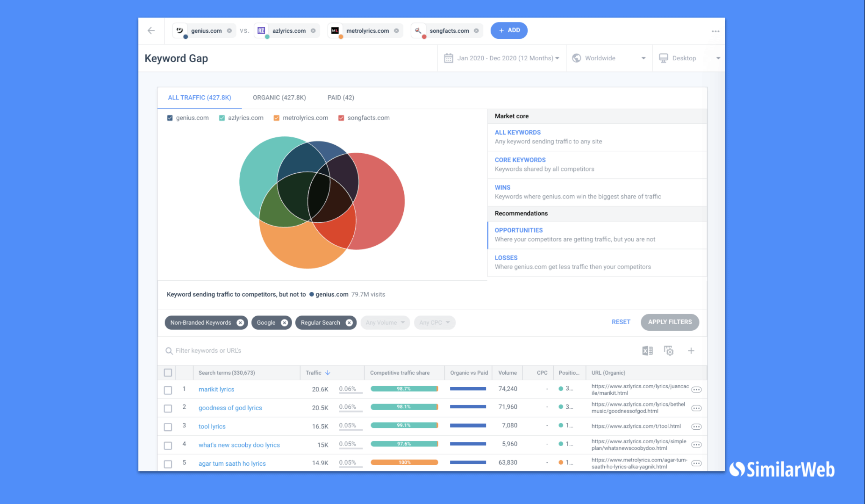
Task: Open Any Volume filter dropdown
Action: pyautogui.click(x=385, y=323)
